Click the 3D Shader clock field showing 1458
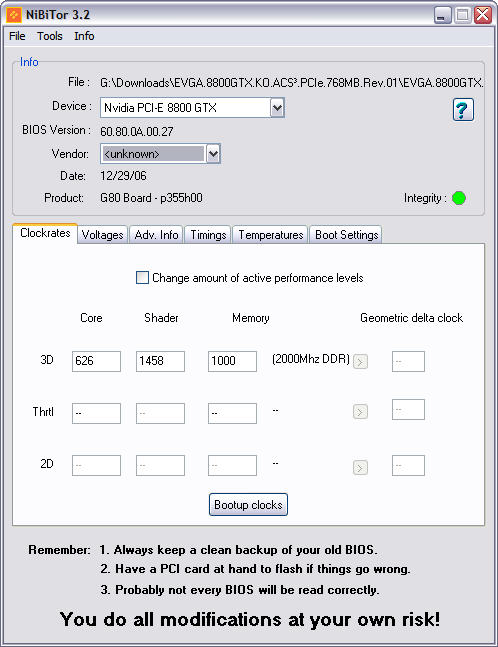Viewport: 498px width, 647px height. [160, 361]
